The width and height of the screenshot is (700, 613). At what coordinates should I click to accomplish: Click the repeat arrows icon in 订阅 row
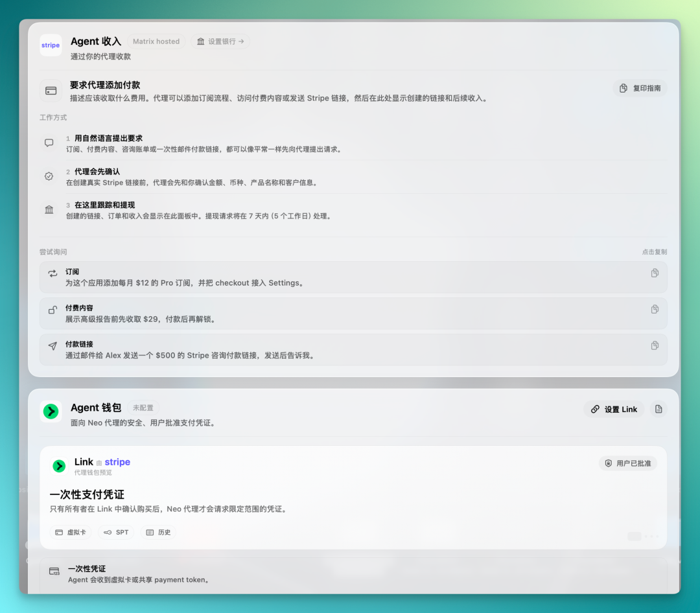52,273
